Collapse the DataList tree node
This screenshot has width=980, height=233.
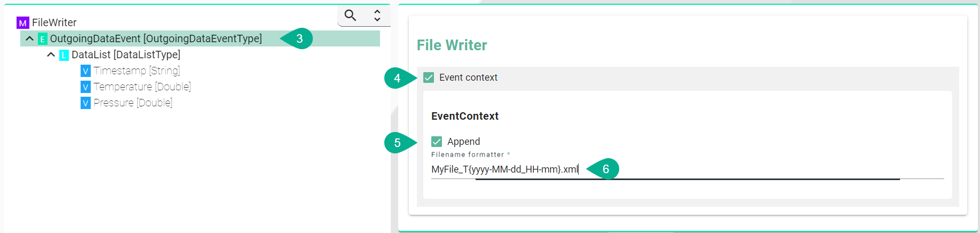51,55
